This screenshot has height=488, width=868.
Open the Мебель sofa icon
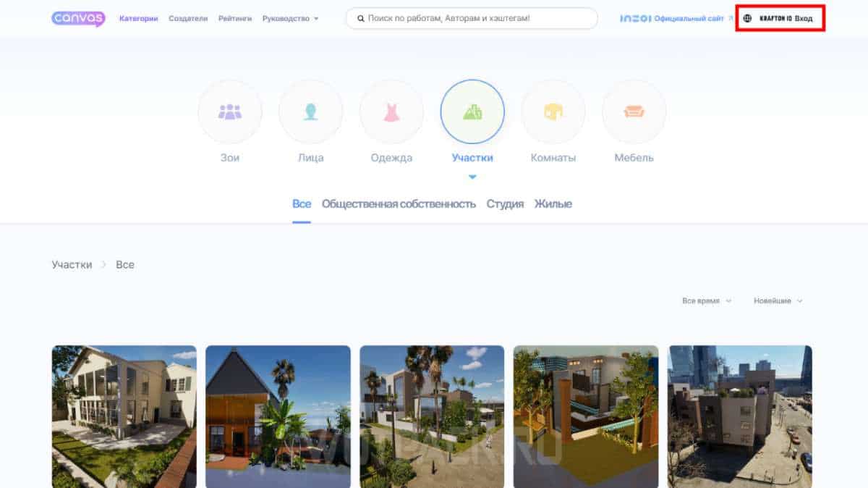(x=634, y=112)
